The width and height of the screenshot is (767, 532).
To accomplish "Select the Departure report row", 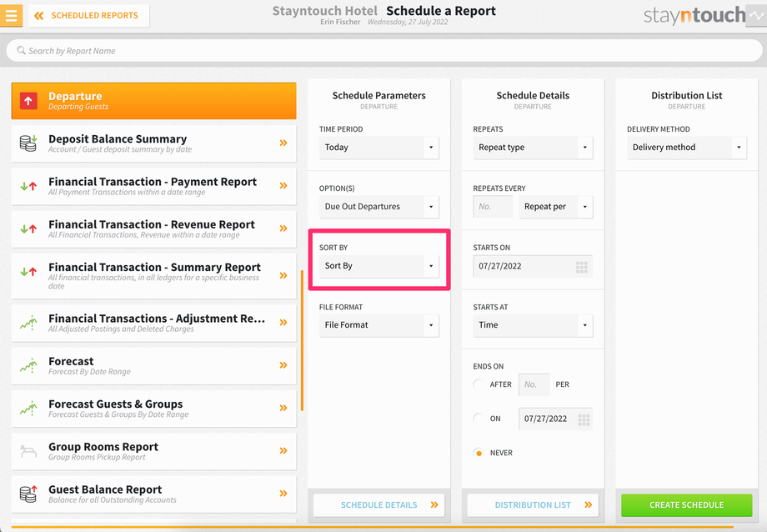I will pos(153,101).
